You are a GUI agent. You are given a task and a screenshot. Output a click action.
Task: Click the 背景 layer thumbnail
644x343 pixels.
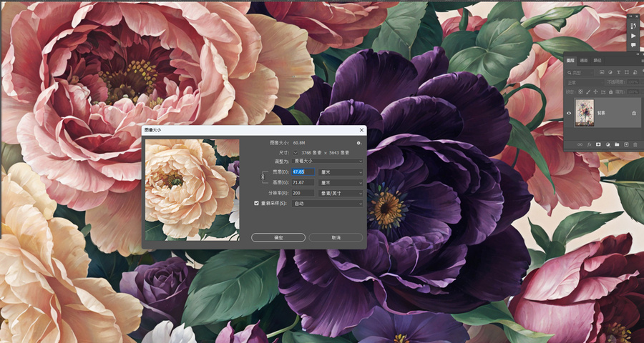tap(585, 113)
